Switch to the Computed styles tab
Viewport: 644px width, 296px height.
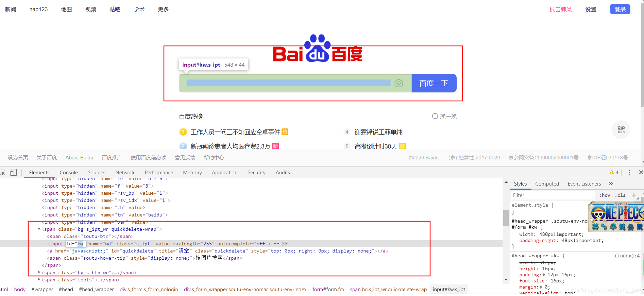[x=547, y=184]
